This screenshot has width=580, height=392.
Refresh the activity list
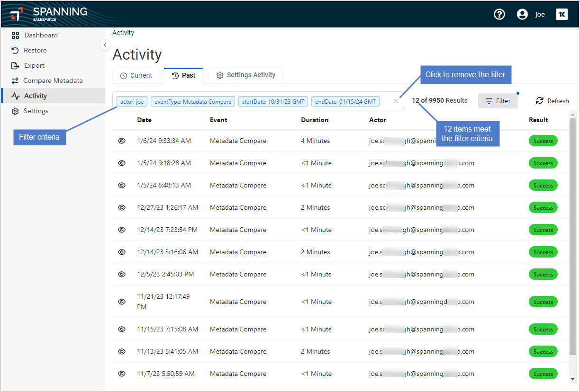(553, 101)
